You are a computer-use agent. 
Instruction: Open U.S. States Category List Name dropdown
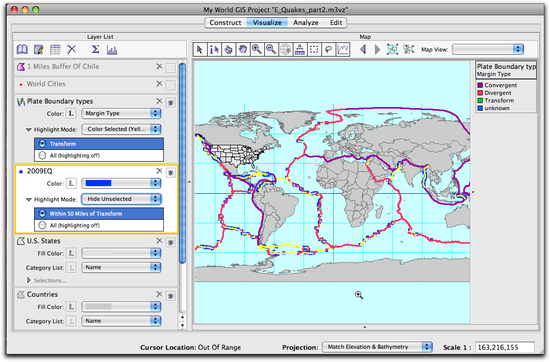(x=121, y=267)
